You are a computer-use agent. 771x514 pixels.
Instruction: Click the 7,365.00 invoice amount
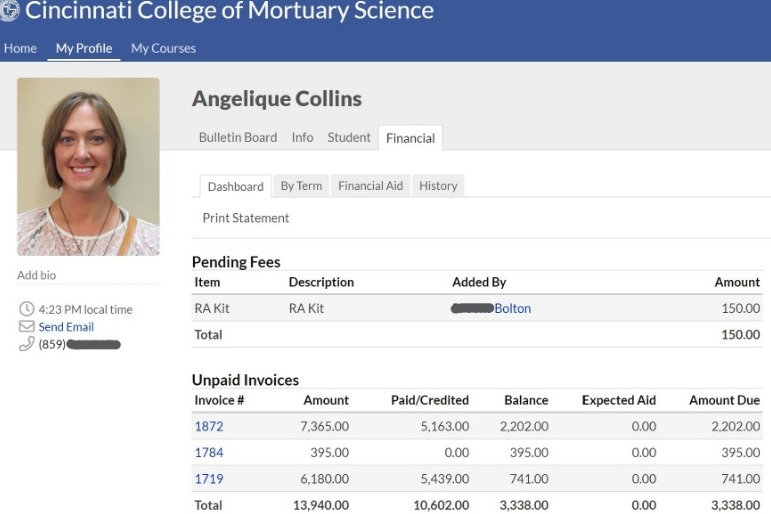point(325,426)
